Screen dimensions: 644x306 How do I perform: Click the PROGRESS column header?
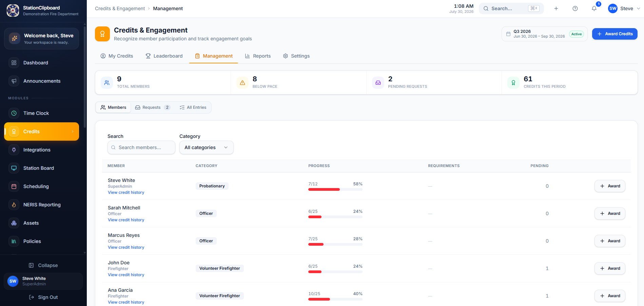pos(319,166)
